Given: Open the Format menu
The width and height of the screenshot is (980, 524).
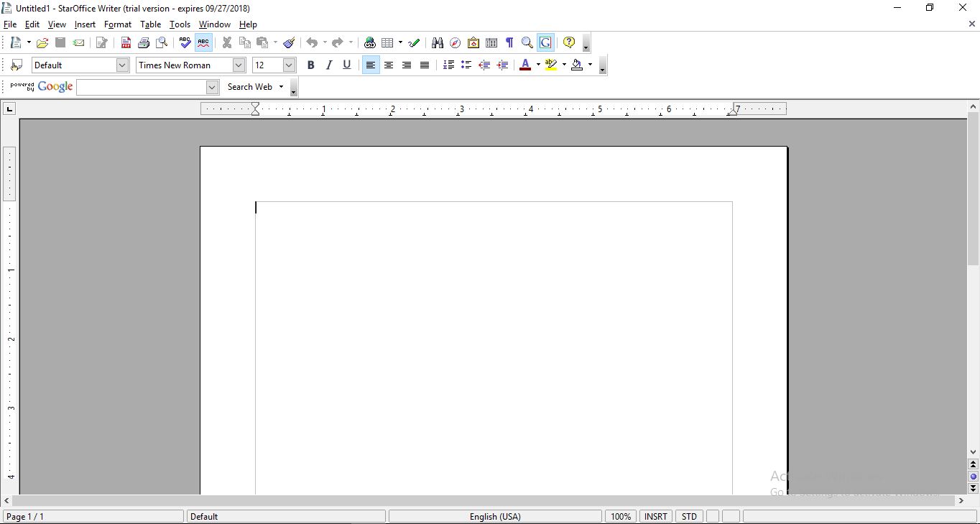Looking at the screenshot, I should [x=117, y=24].
